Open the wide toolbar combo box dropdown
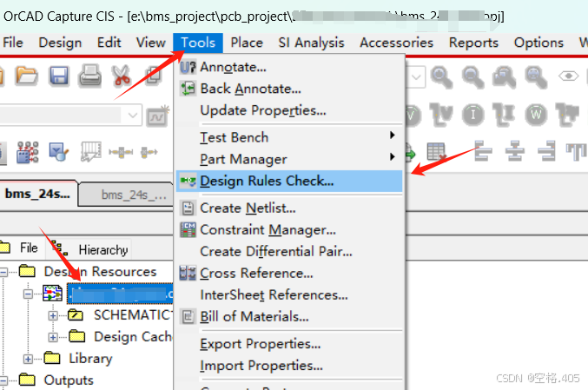588x390 pixels. (132, 116)
